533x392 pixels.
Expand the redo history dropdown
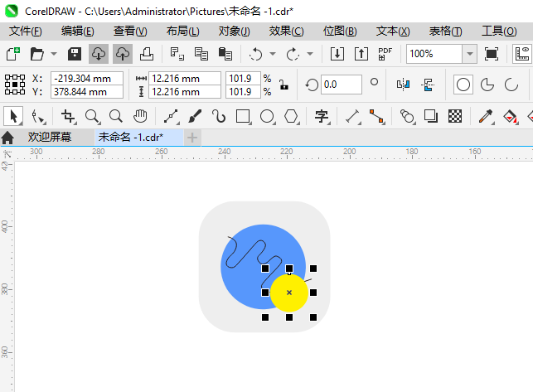coord(310,54)
